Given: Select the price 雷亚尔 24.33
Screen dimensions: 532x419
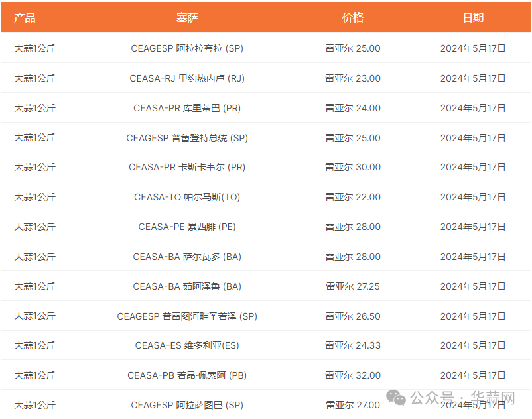Looking at the screenshot, I should 353,345.
